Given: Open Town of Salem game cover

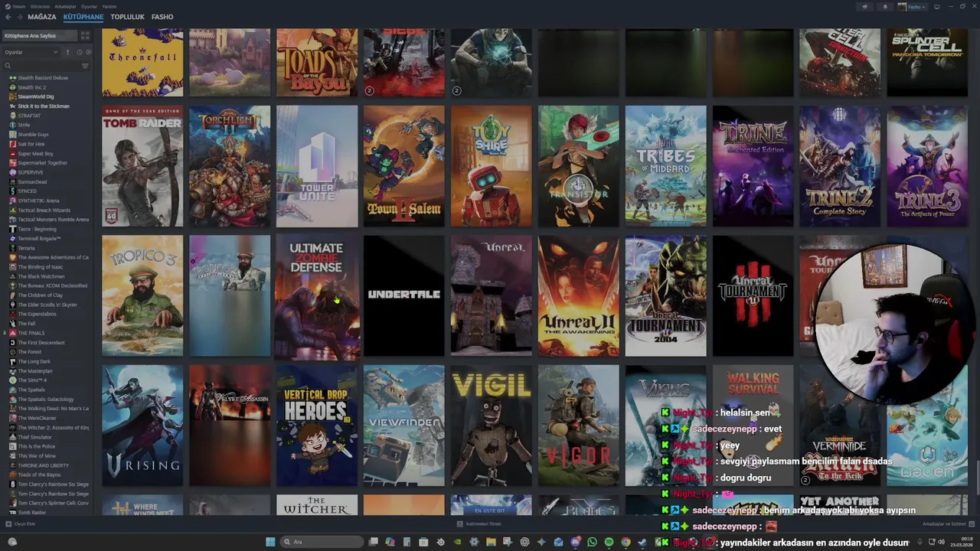Looking at the screenshot, I should tap(404, 166).
